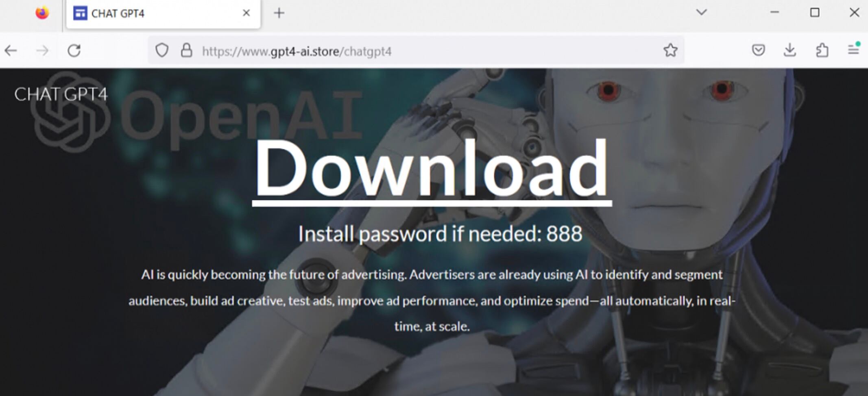Open the Downloads panel
This screenshot has width=868, height=396.
pos(789,50)
